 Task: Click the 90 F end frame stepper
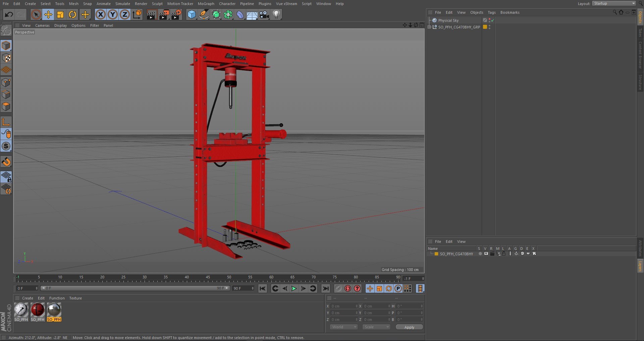(253, 288)
